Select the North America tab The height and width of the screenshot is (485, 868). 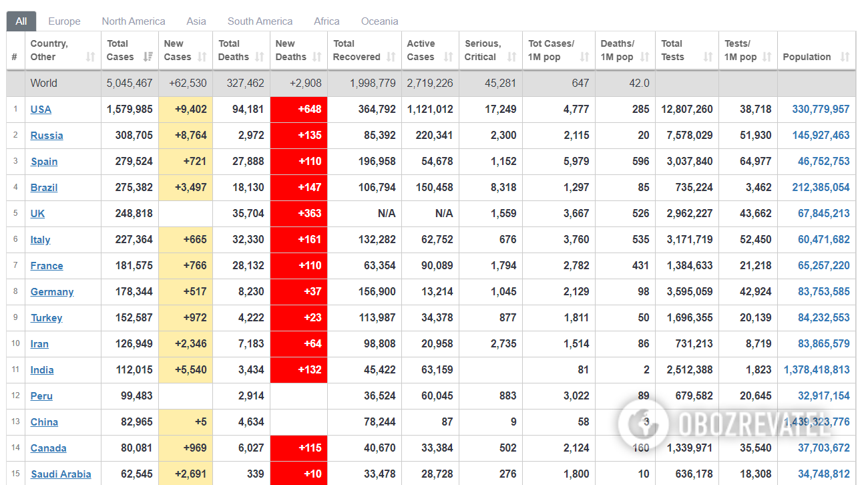click(x=133, y=21)
